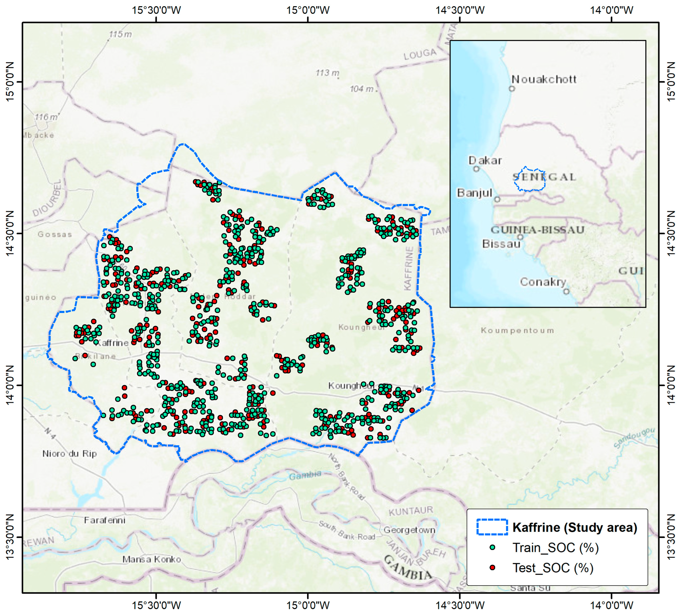Click the 'Test_SOC (%)' legend label
The height and width of the screenshot is (616, 680).
[553, 568]
